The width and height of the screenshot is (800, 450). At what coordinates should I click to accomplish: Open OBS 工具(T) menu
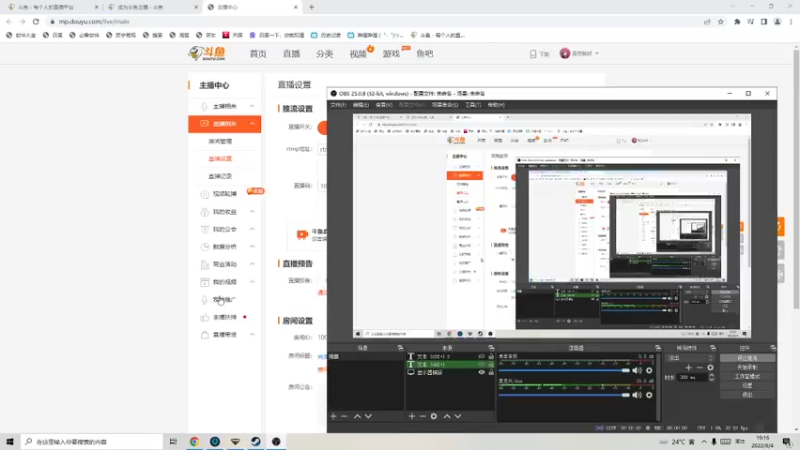pyautogui.click(x=473, y=105)
